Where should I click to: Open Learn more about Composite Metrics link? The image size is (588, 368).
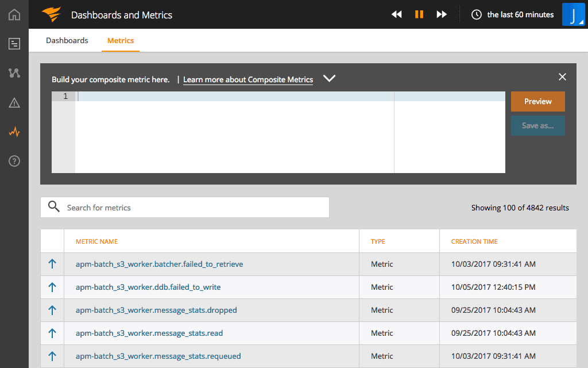click(248, 79)
